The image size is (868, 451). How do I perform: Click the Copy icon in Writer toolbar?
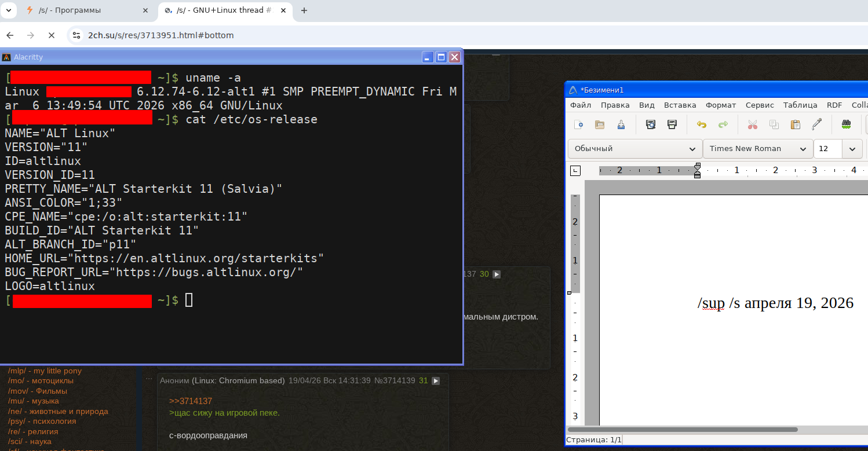(774, 124)
